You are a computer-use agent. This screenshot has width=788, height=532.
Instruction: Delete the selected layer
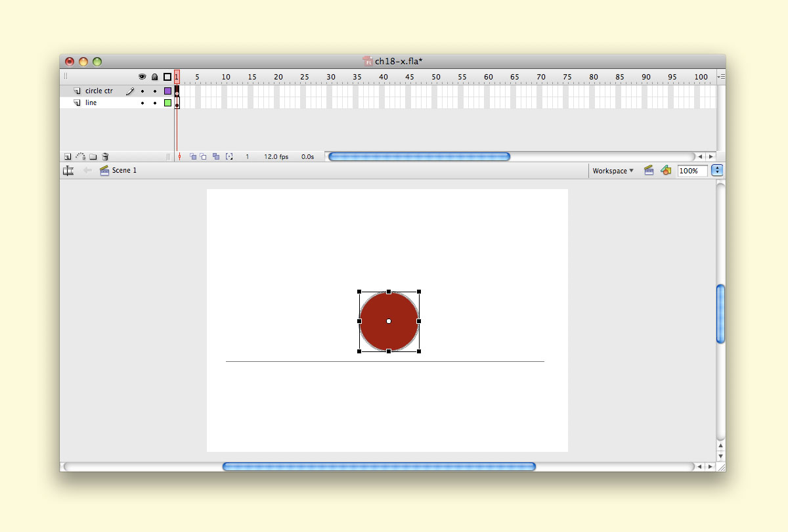tap(104, 156)
